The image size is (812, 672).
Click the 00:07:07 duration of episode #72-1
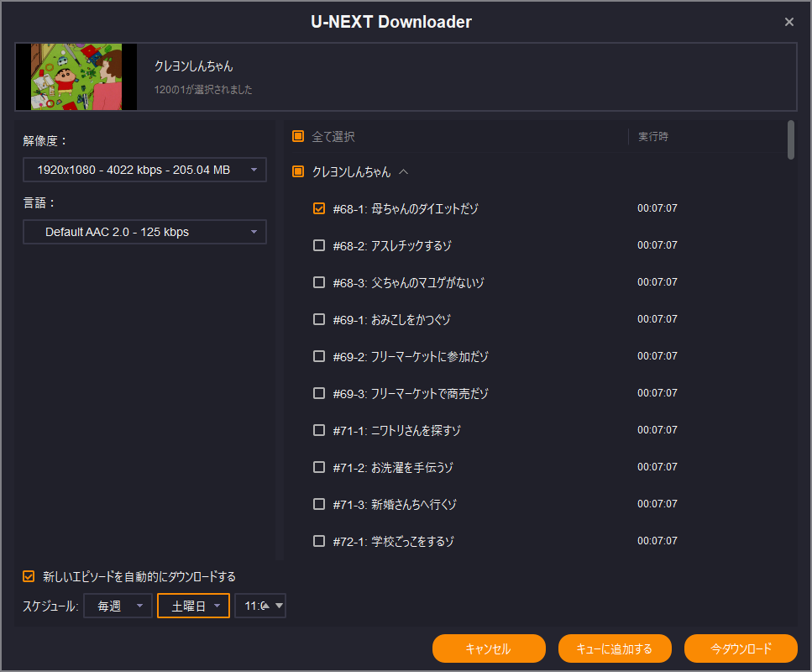click(x=657, y=541)
